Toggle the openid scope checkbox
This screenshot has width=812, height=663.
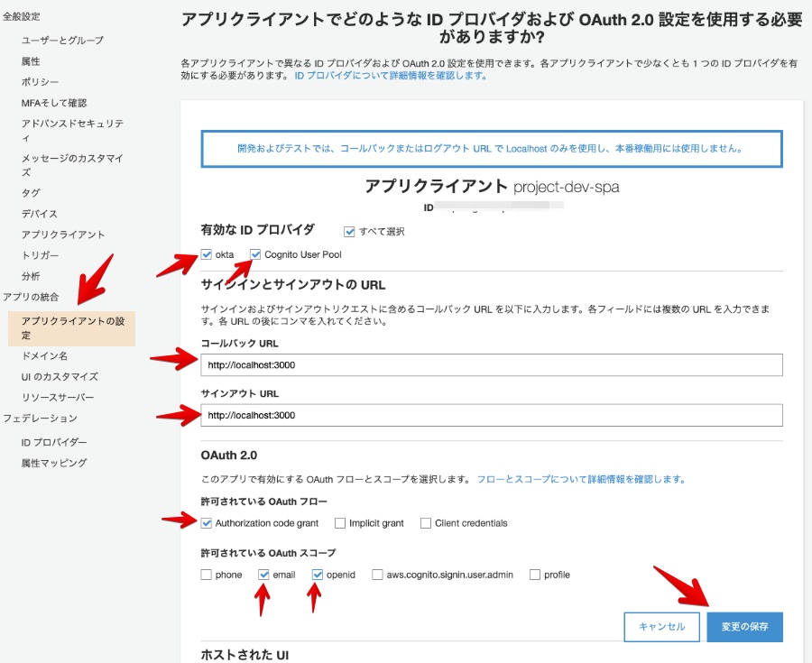[318, 575]
